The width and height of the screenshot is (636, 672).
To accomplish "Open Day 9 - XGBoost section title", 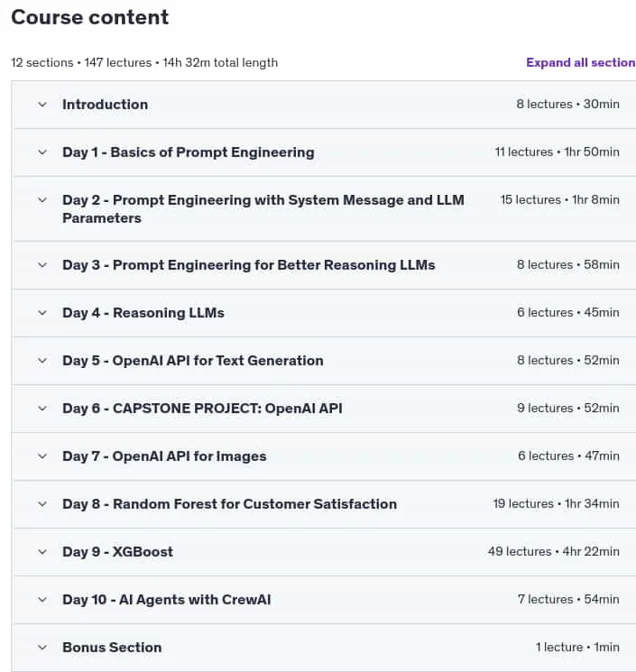I will click(118, 552).
